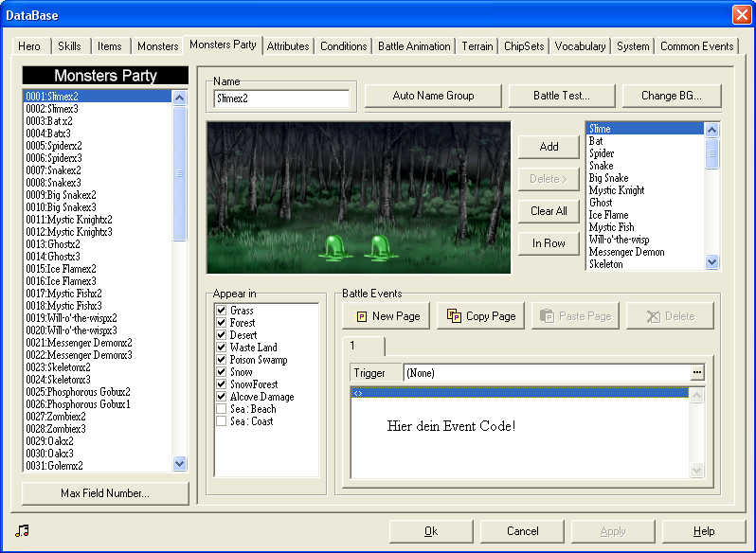Screen dimensions: 756x553
Task: Click the Auto Name Group button
Action: tap(433, 96)
